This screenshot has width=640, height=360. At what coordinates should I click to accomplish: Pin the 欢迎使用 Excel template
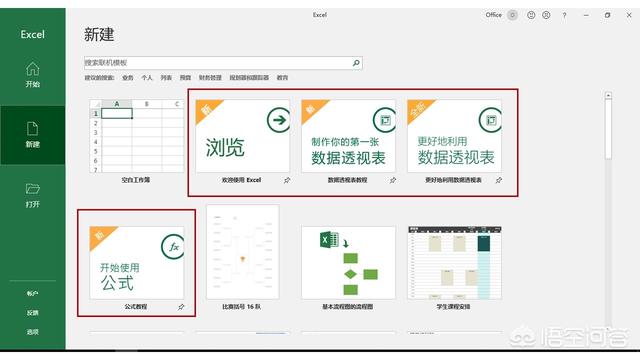pos(287,180)
